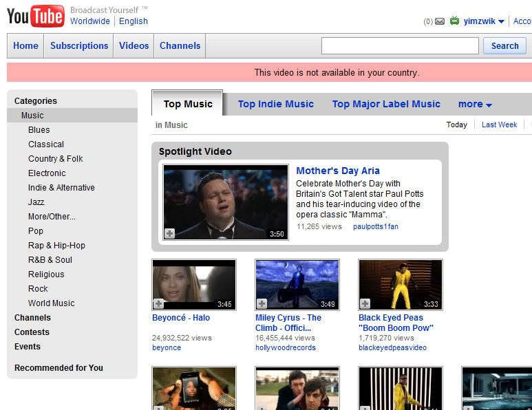Filter videos by Last Week
The height and width of the screenshot is (410, 532).
(499, 125)
